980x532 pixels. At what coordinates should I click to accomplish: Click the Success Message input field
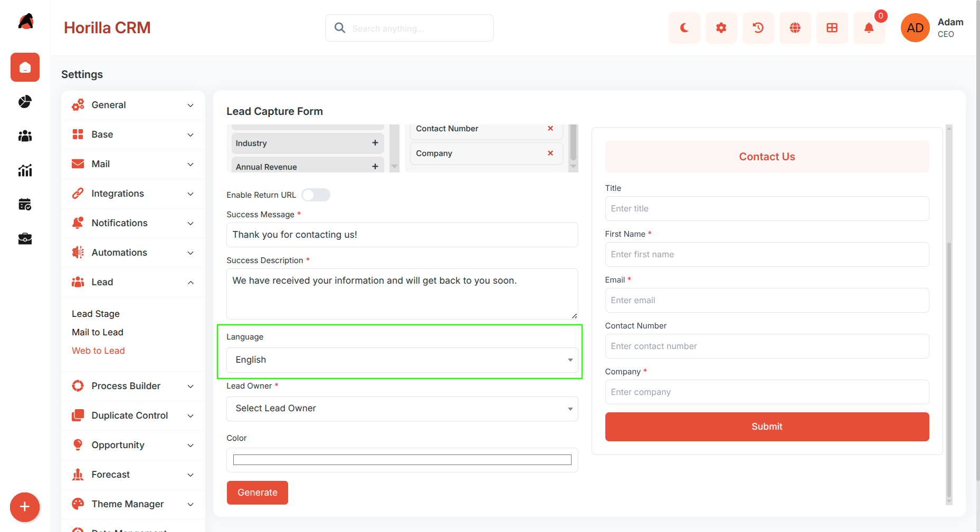tap(402, 235)
